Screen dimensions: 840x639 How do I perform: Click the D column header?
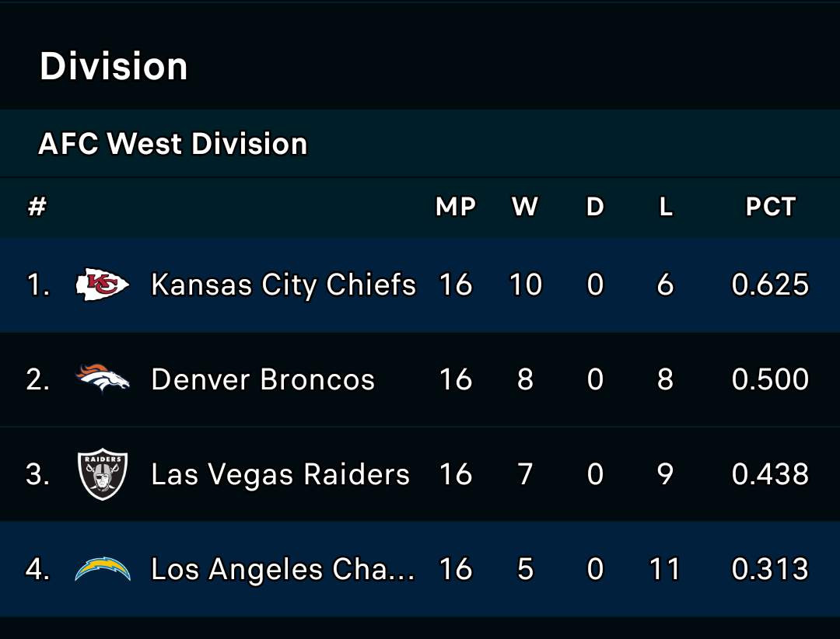point(595,207)
